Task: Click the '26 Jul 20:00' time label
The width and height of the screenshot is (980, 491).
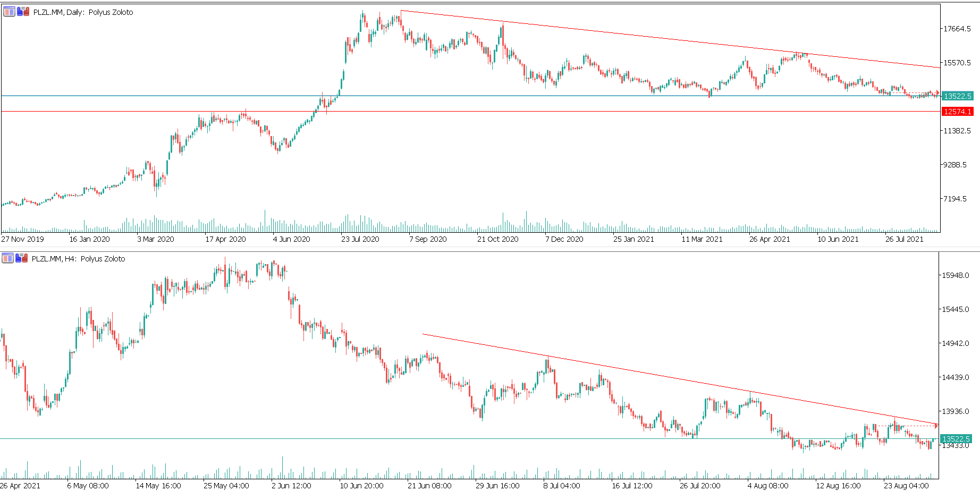Action: 700,486
